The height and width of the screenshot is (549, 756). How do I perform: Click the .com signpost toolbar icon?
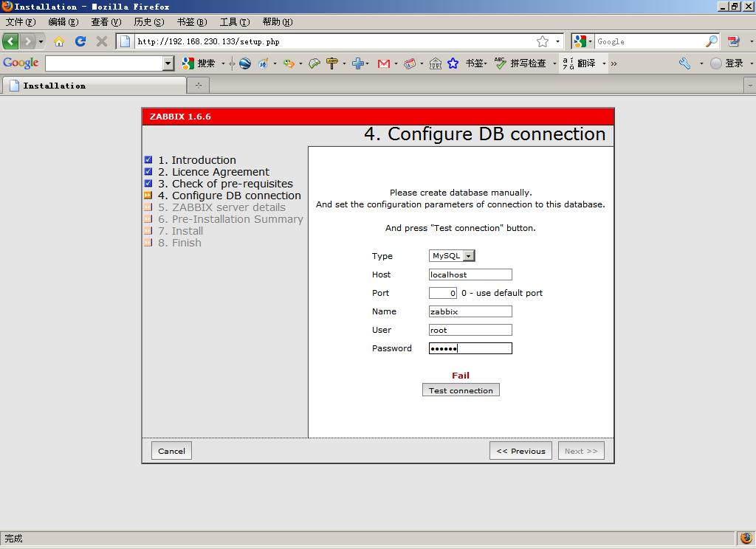point(332,63)
